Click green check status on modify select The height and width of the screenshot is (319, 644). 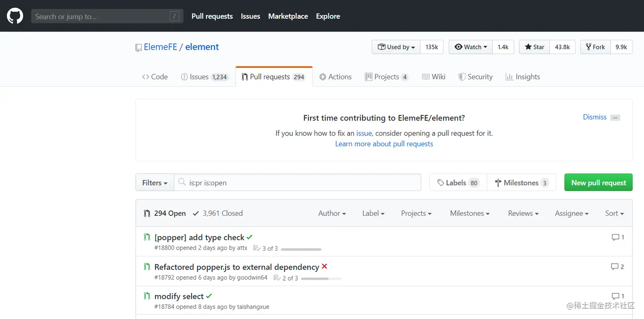[x=209, y=296]
